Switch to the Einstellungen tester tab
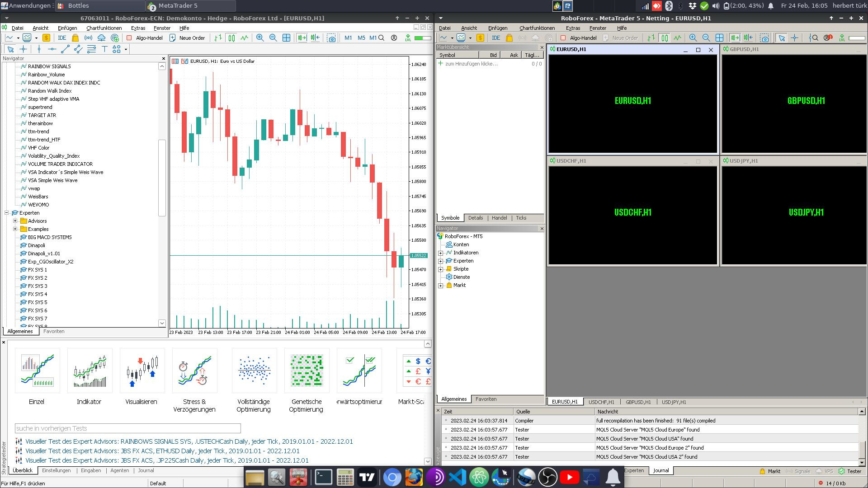This screenshot has width=868, height=488. tap(57, 470)
